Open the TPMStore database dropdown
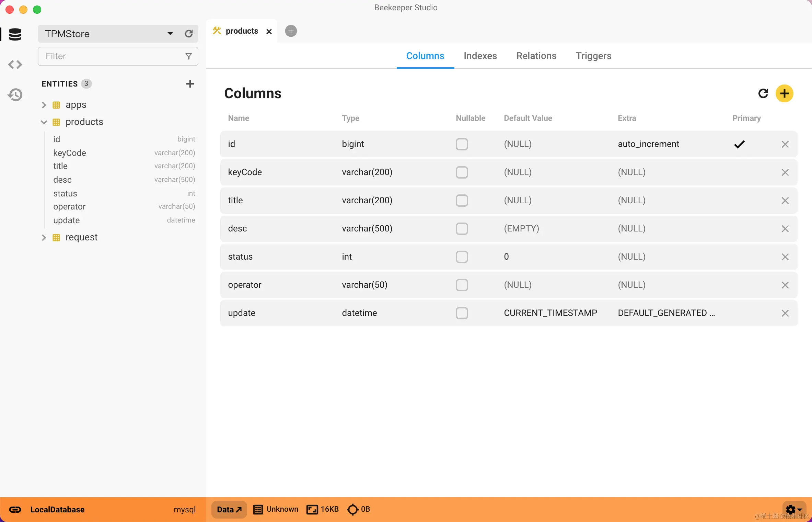Viewport: 812px width, 522px height. (x=170, y=34)
